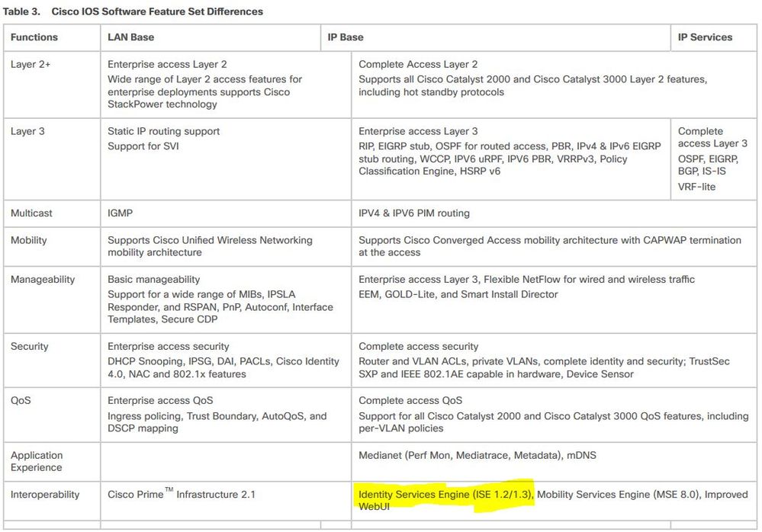Click 'EEM, GOLD-Lite, and Smart Install Director' line

458,294
